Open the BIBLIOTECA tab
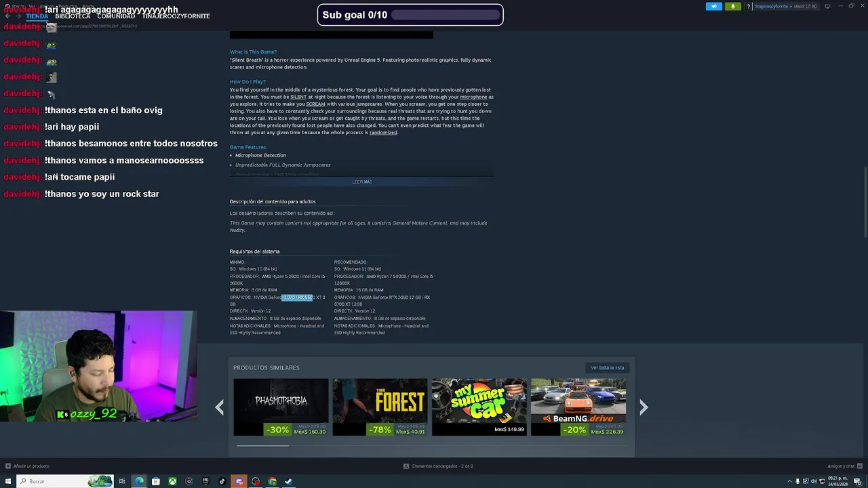This screenshot has height=488, width=868. click(x=73, y=16)
